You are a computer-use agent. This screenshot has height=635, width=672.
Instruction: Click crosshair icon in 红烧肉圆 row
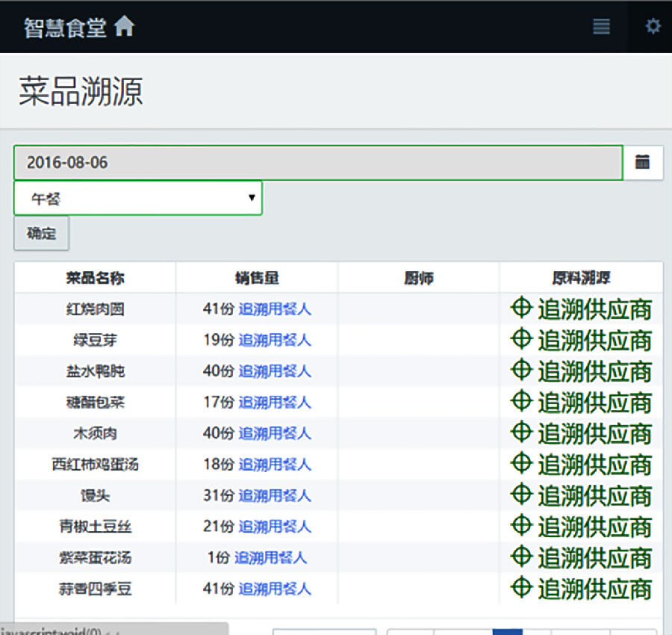[521, 308]
